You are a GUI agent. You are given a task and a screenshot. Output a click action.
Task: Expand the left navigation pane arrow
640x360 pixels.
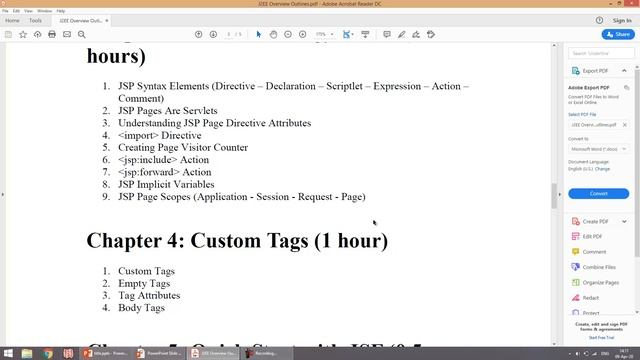2,195
